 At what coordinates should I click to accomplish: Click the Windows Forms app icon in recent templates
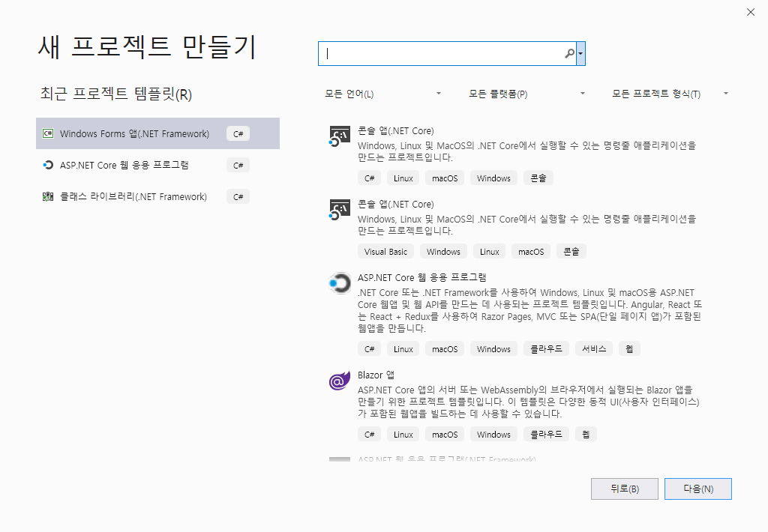pyautogui.click(x=48, y=133)
